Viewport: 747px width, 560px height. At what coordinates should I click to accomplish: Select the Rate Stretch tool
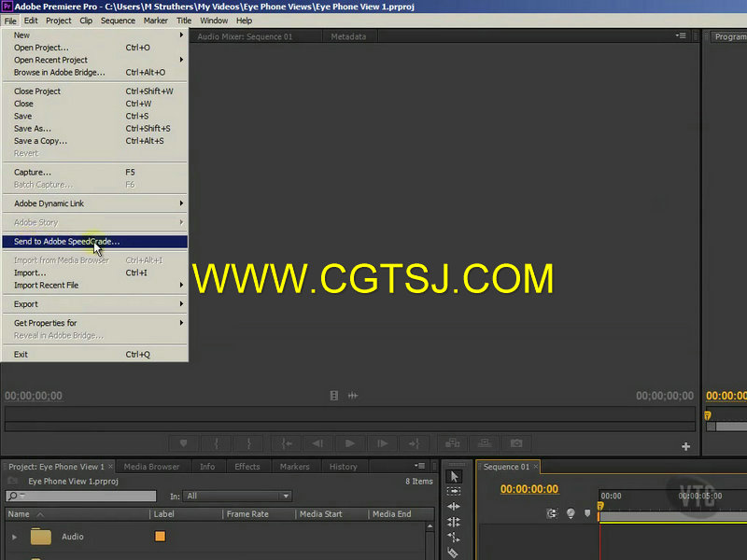(454, 538)
